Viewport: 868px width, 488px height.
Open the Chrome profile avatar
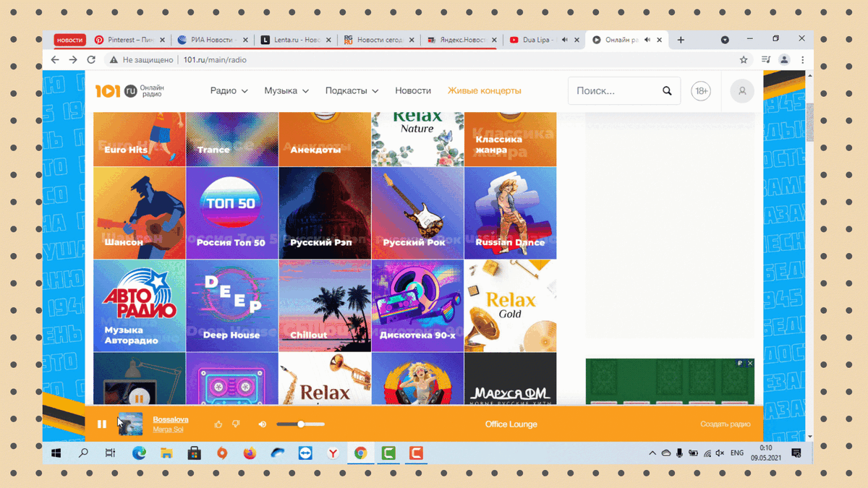[x=784, y=60]
